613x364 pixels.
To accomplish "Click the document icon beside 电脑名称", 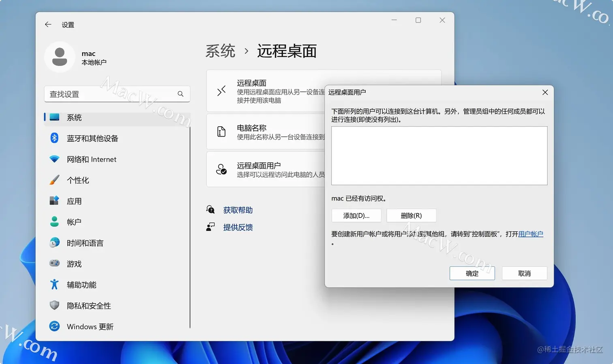I will (221, 132).
